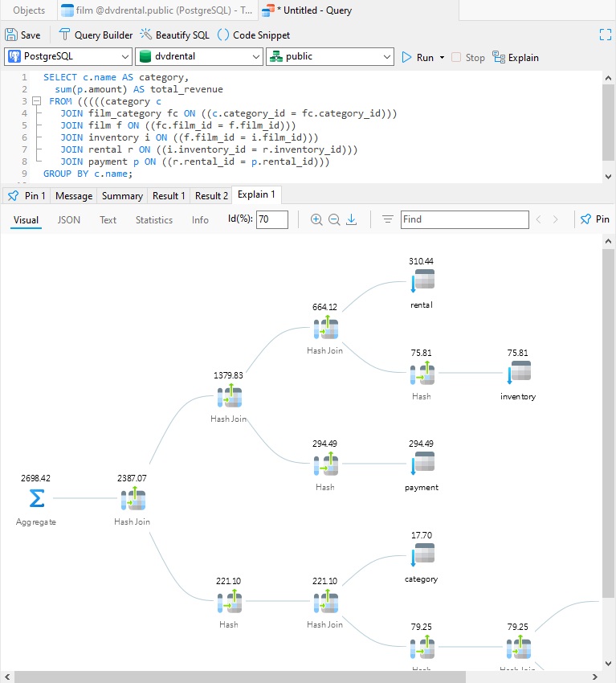Click the Explain button
The image size is (616, 683).
[516, 58]
